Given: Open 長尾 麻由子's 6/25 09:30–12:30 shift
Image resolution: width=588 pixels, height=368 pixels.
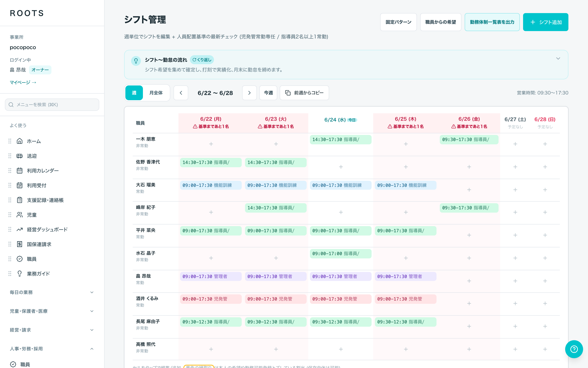Looking at the screenshot, I should [405, 322].
